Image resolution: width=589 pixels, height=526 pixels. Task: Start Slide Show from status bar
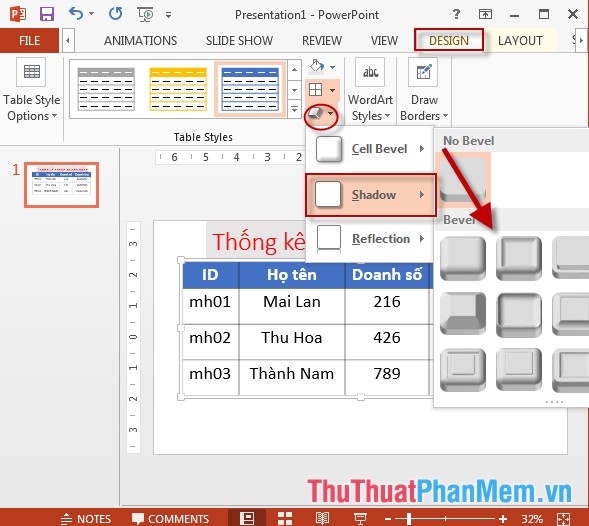tap(360, 518)
